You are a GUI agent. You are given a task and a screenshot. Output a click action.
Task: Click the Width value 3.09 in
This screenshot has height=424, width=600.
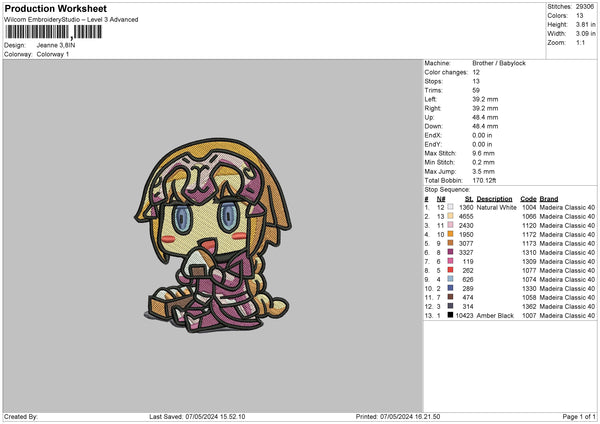tap(585, 34)
